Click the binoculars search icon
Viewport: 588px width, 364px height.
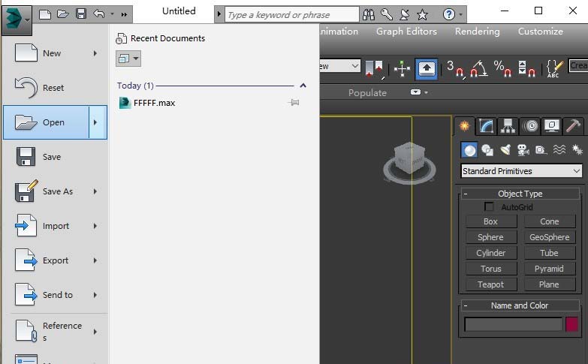368,14
